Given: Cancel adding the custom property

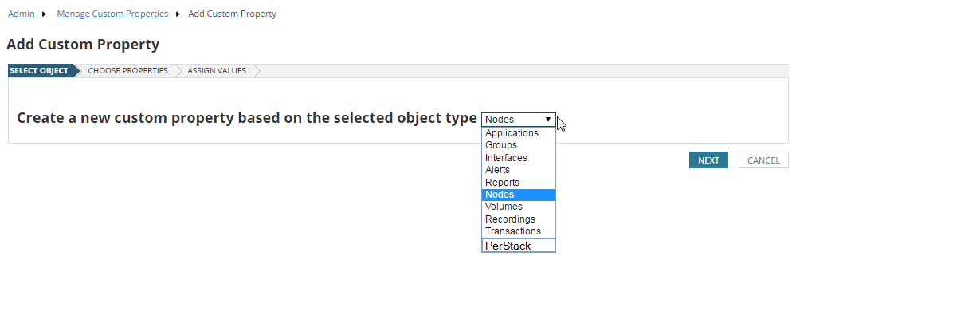Looking at the screenshot, I should 763,160.
